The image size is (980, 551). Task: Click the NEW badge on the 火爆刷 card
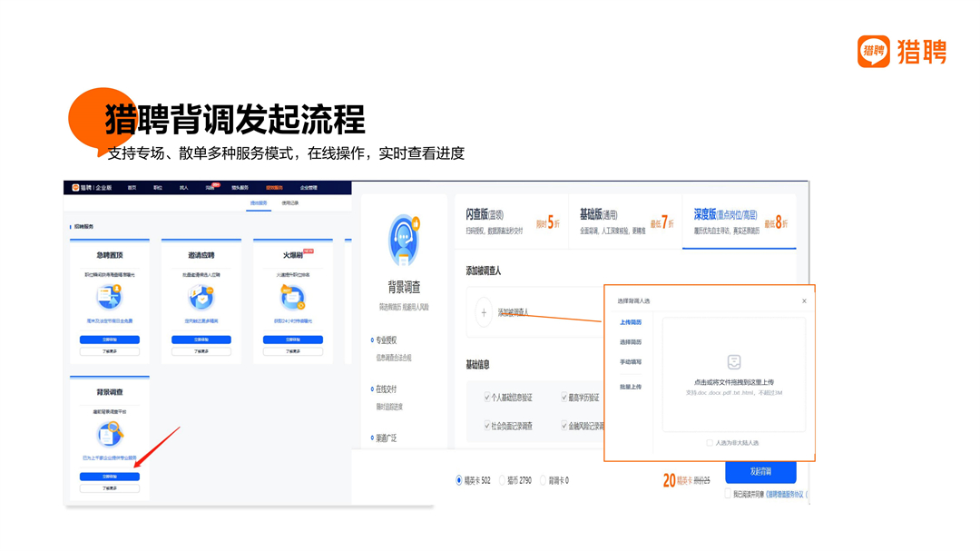(x=309, y=251)
